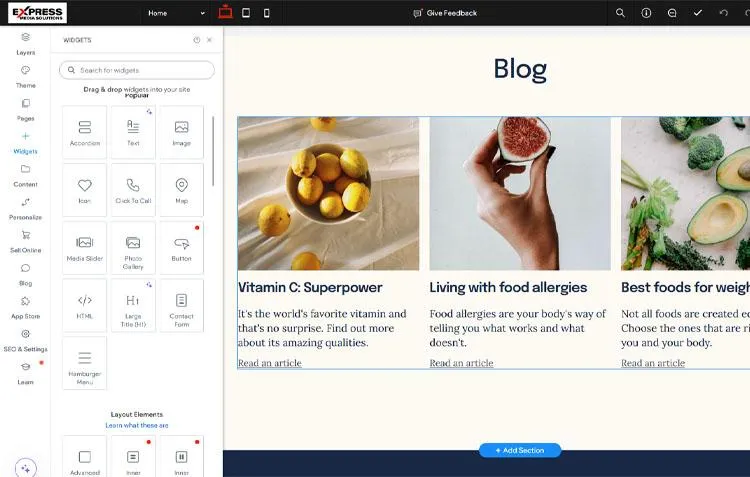Open the Pages menu in sidebar
This screenshot has height=477, width=750.
(25, 110)
